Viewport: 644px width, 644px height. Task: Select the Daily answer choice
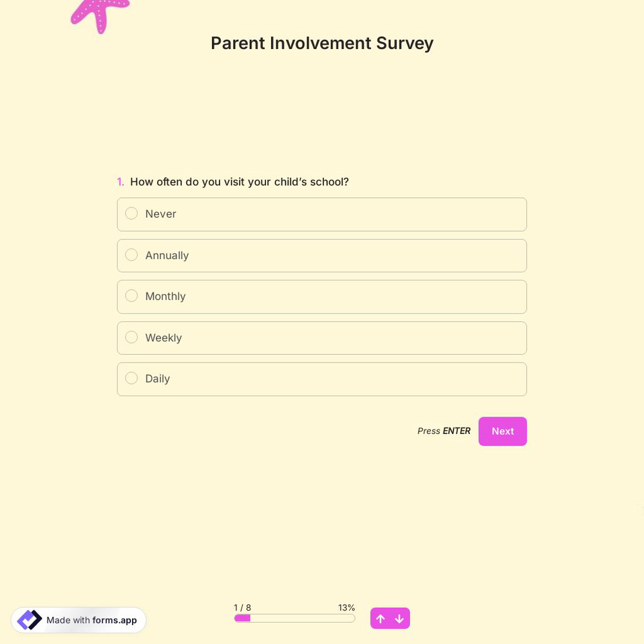(x=322, y=379)
